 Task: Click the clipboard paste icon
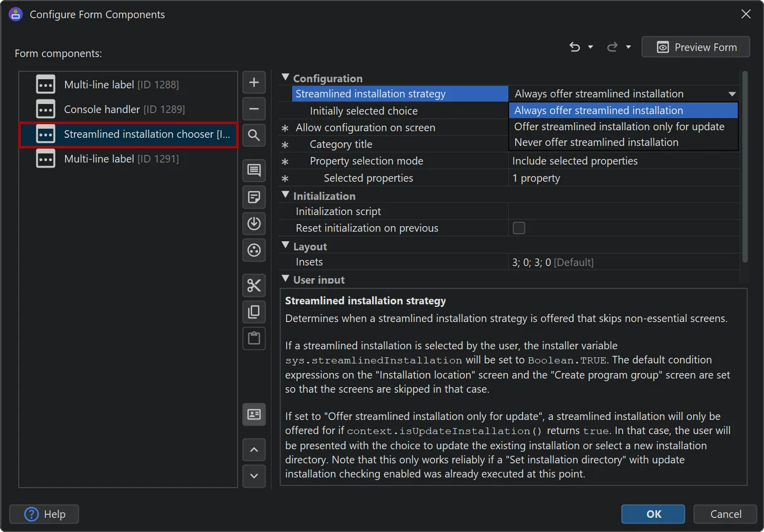[x=254, y=338]
